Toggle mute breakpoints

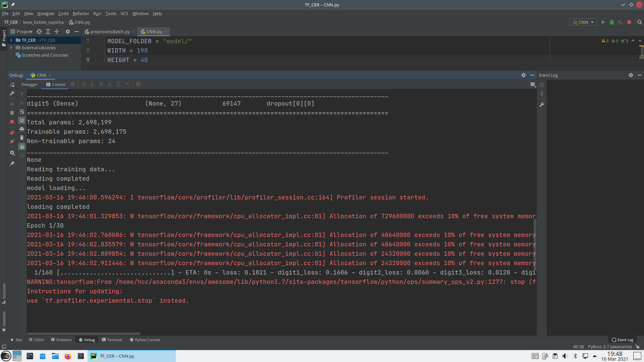tap(12, 141)
